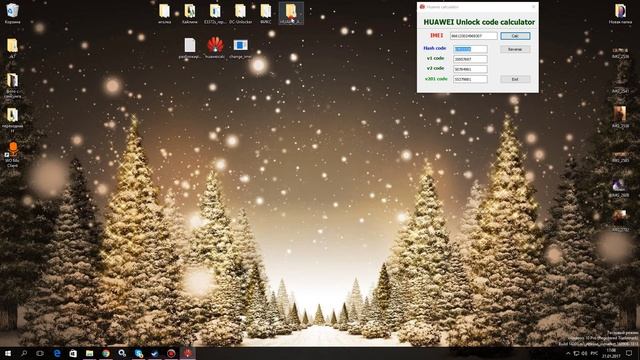This screenshot has width=640, height=360.
Task: Click the v2 code output field
Action: pyautogui.click(x=470, y=69)
